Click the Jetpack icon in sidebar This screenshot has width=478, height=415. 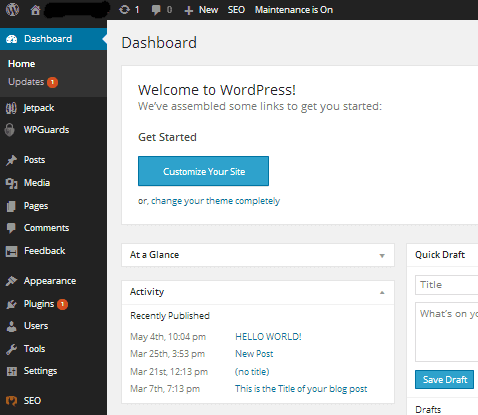pos(11,108)
